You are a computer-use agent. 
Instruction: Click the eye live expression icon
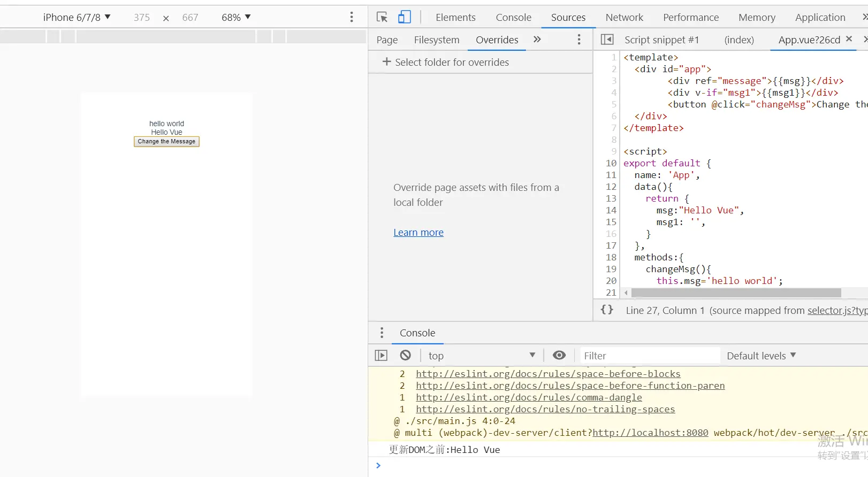tap(559, 355)
